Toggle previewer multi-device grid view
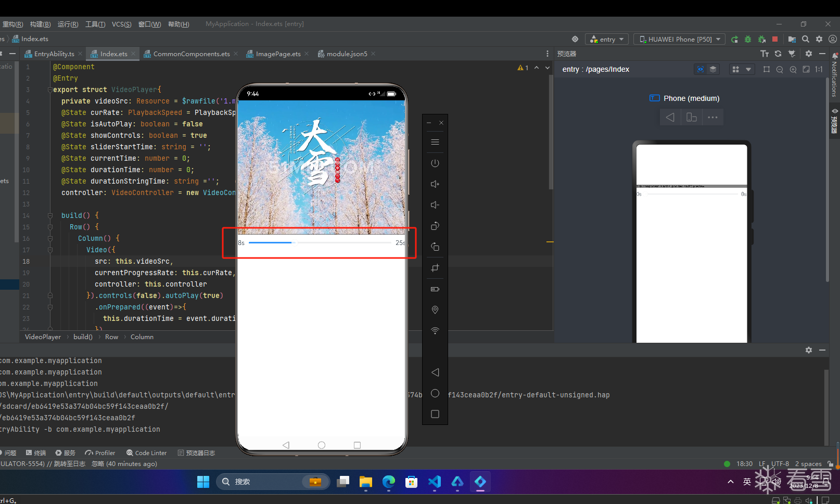The height and width of the screenshot is (504, 840). [x=735, y=69]
